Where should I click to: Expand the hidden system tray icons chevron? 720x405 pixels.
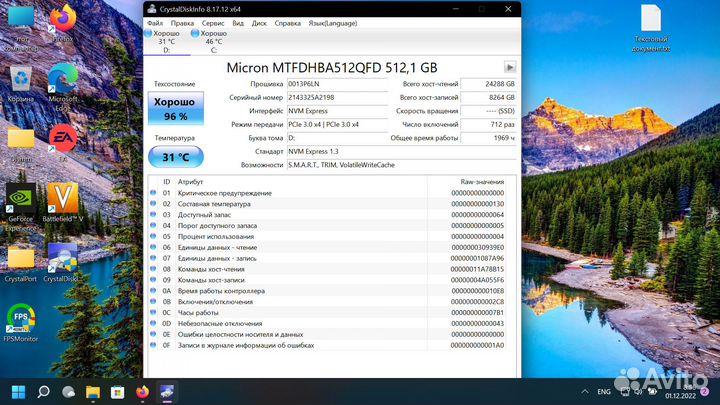click(x=585, y=392)
